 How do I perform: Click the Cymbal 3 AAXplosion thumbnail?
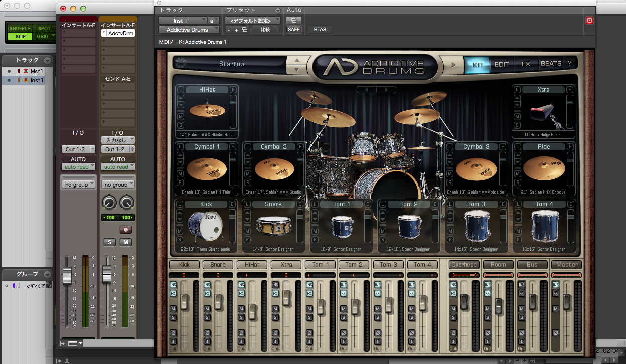pyautogui.click(x=476, y=170)
